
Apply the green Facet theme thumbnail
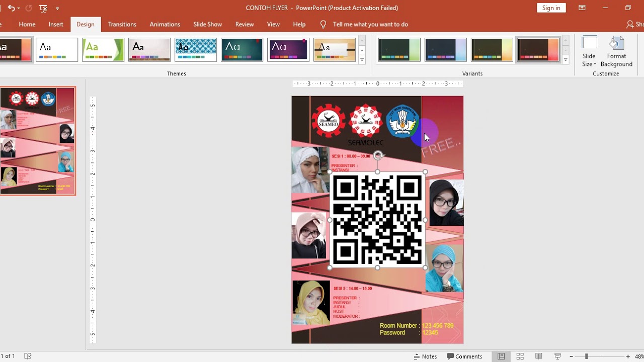pyautogui.click(x=103, y=50)
